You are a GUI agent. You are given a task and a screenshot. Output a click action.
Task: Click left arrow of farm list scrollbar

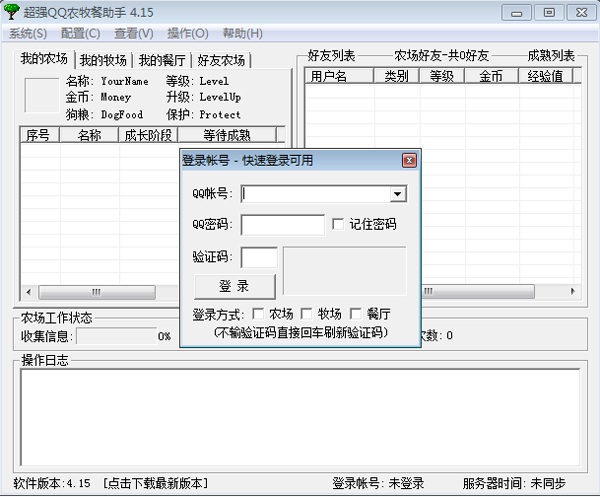[x=29, y=292]
